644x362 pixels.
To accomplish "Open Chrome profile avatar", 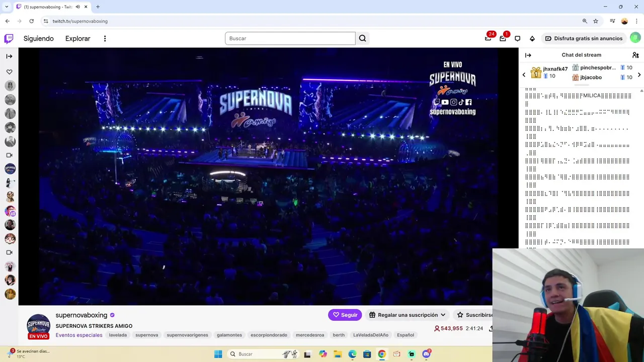I will (x=624, y=21).
